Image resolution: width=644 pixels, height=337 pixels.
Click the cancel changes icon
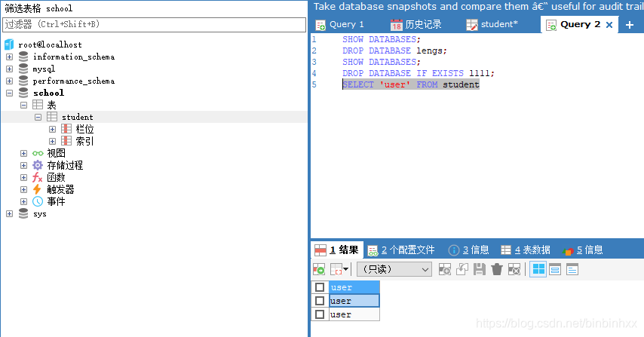click(514, 270)
